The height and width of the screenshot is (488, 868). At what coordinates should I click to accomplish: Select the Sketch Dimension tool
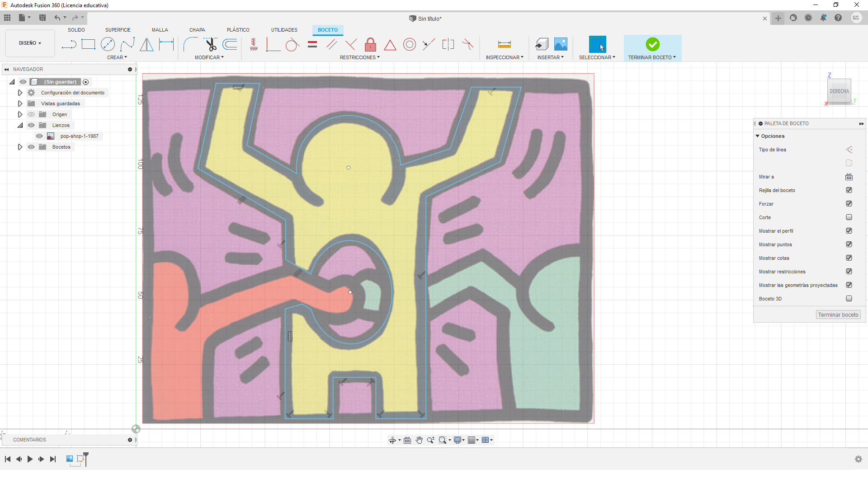166,44
